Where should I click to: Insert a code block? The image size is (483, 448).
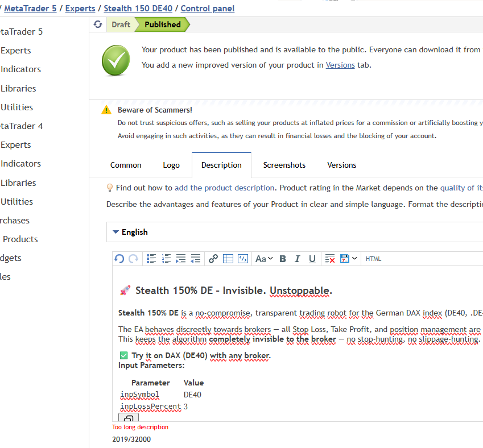click(243, 259)
